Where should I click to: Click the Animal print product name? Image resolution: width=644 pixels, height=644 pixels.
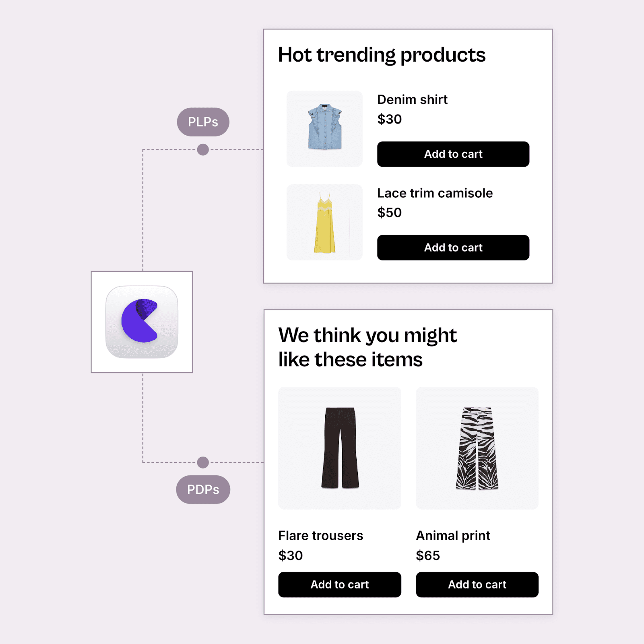453,536
